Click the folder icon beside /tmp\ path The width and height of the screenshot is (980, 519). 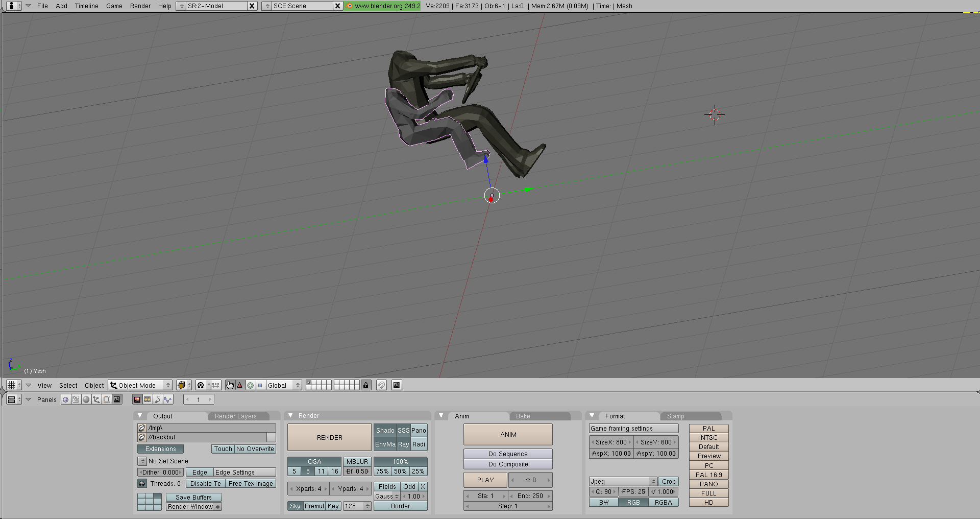pyautogui.click(x=142, y=428)
